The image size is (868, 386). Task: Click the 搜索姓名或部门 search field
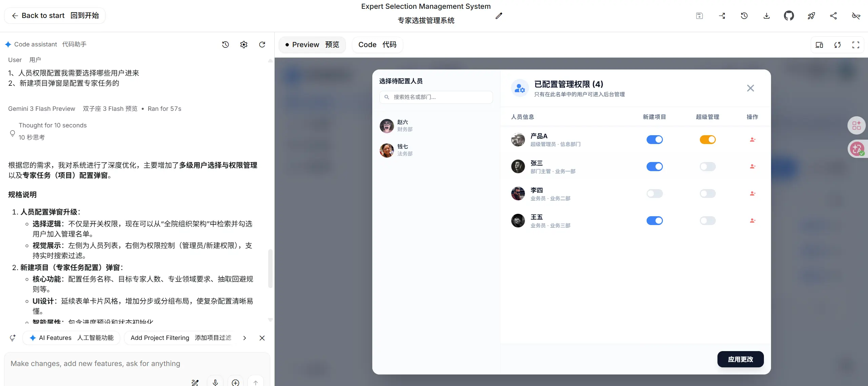pyautogui.click(x=436, y=97)
